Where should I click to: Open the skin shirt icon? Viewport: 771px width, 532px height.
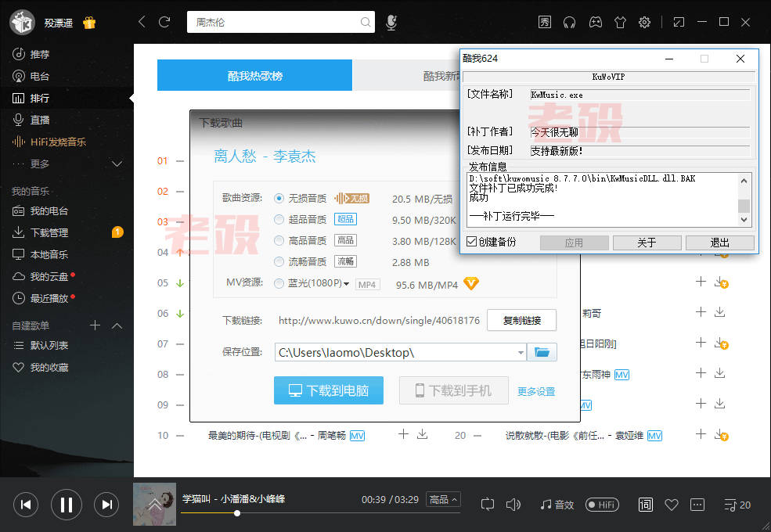(x=620, y=22)
